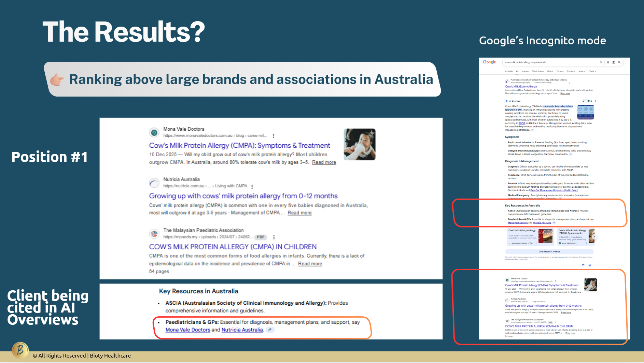Click the baby photo thumbnail in enlarged results
The image size is (644, 363).
[360, 144]
